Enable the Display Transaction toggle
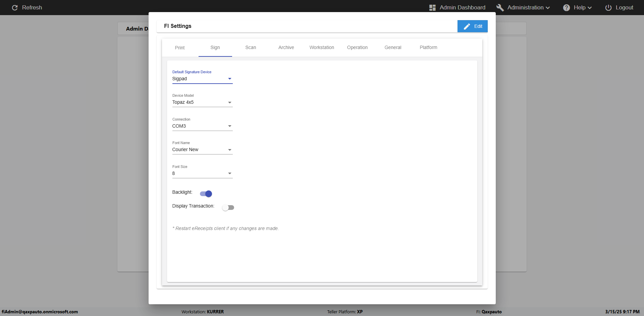Viewport: 644px width, 316px height. click(228, 208)
